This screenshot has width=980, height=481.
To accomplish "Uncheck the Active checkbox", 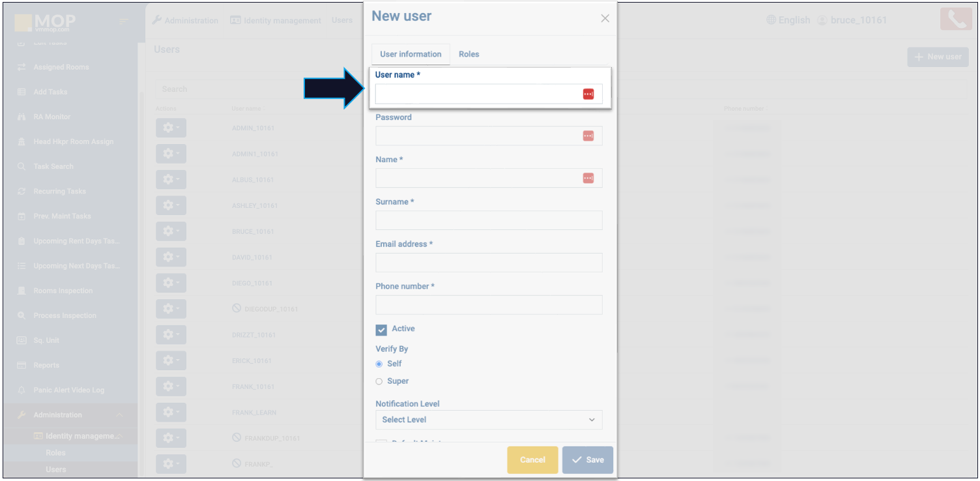I will (382, 330).
